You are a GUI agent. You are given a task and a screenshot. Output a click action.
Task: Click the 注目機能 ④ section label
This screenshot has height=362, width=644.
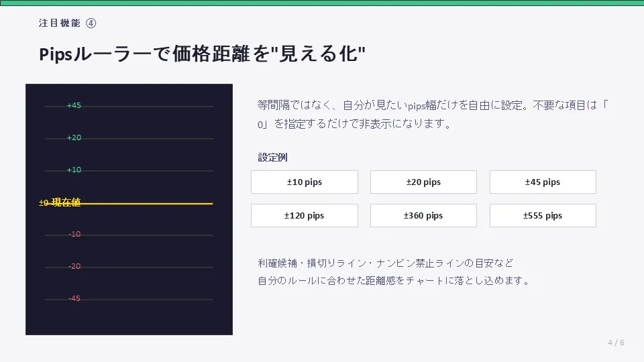coord(68,23)
